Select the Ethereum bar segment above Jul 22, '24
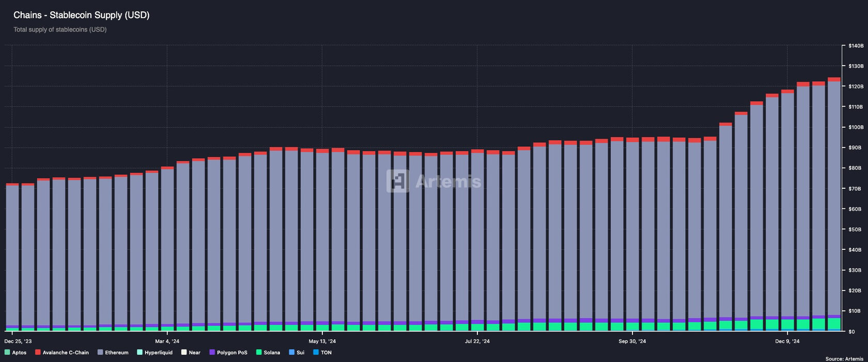The width and height of the screenshot is (868, 362). coord(477,236)
